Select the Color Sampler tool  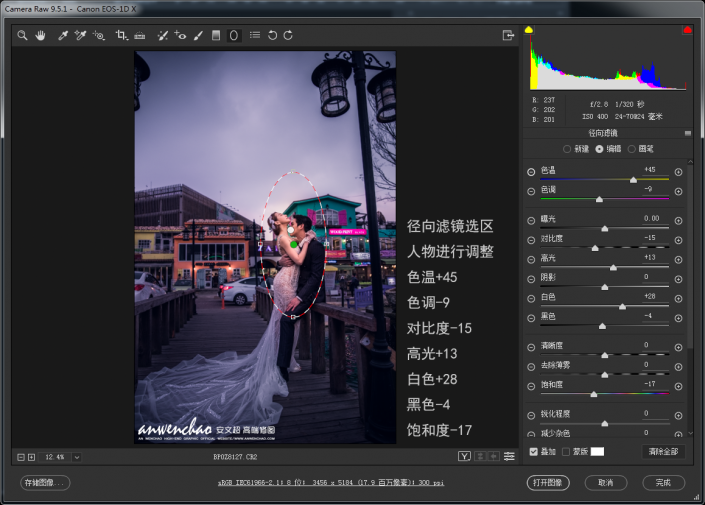tap(80, 35)
